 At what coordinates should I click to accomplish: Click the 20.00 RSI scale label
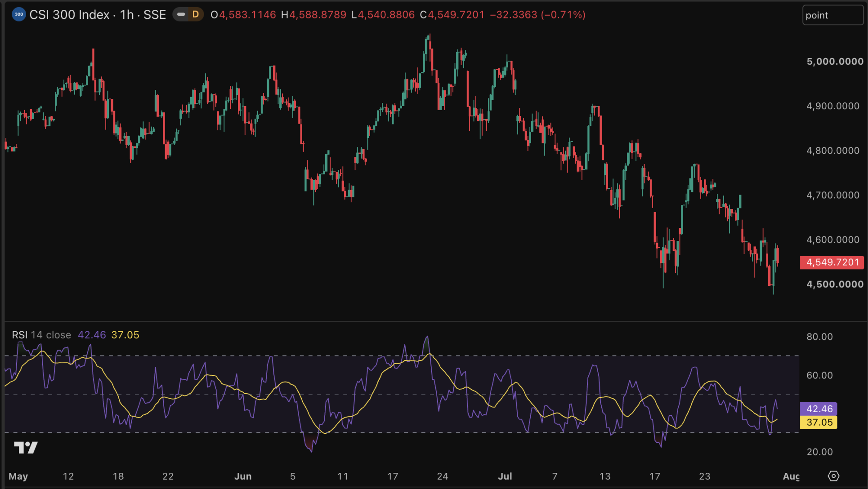coord(819,452)
